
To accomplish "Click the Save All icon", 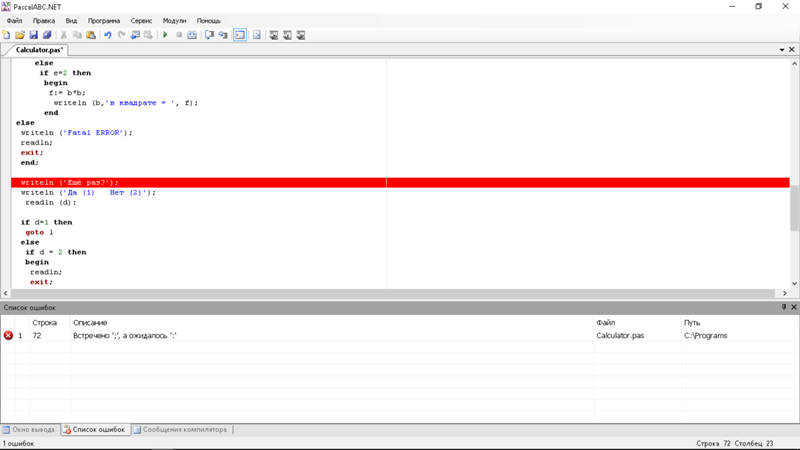I will pos(46,35).
